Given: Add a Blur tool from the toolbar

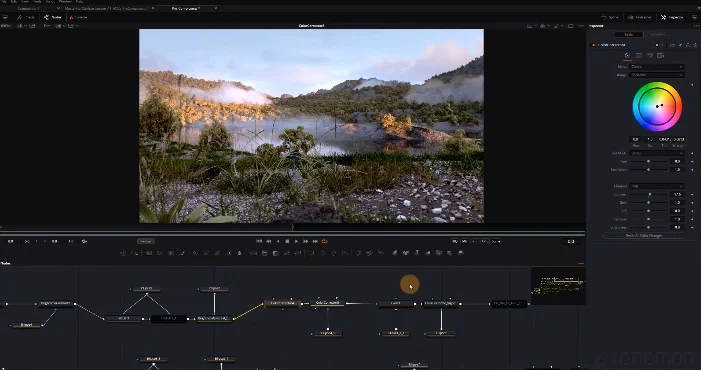Looking at the screenshot, I should pyautogui.click(x=240, y=253).
